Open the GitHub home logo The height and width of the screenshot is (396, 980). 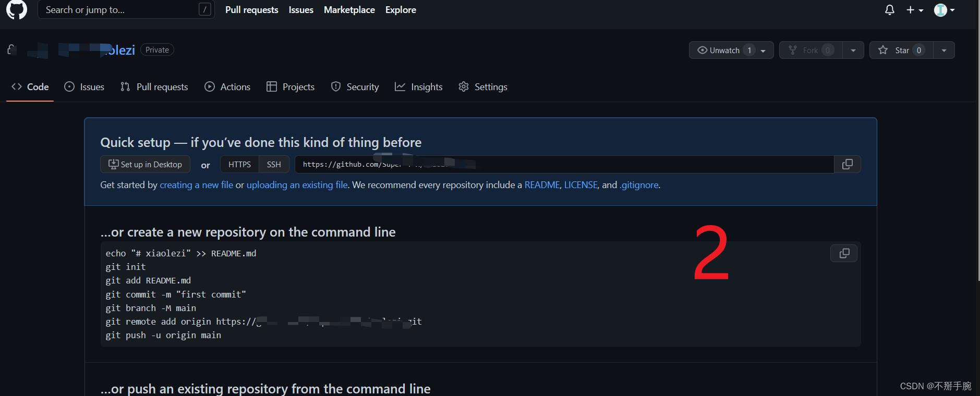17,9
